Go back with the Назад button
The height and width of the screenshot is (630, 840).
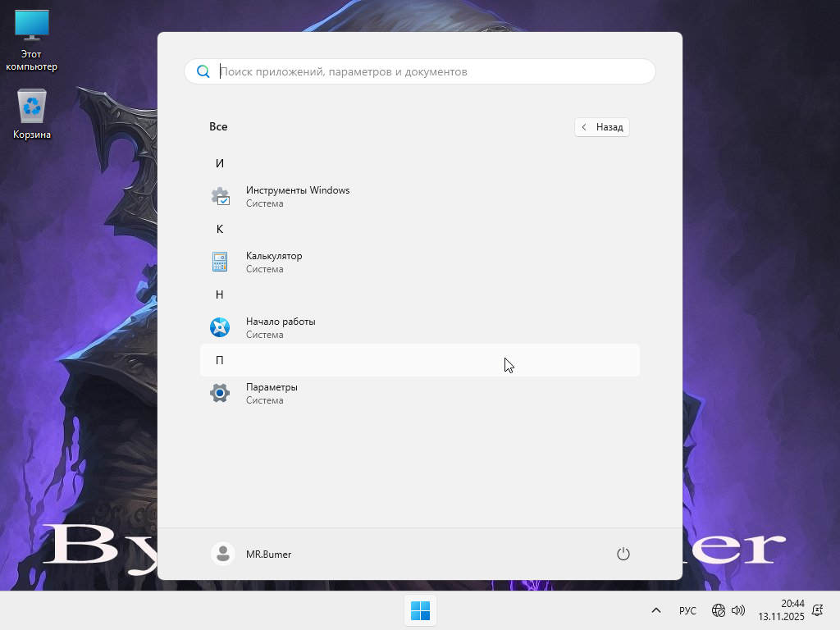click(x=602, y=127)
